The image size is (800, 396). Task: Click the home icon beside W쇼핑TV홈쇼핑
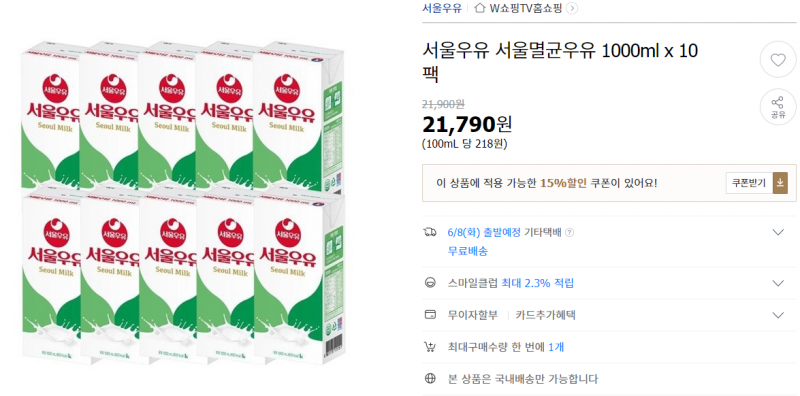pyautogui.click(x=479, y=8)
